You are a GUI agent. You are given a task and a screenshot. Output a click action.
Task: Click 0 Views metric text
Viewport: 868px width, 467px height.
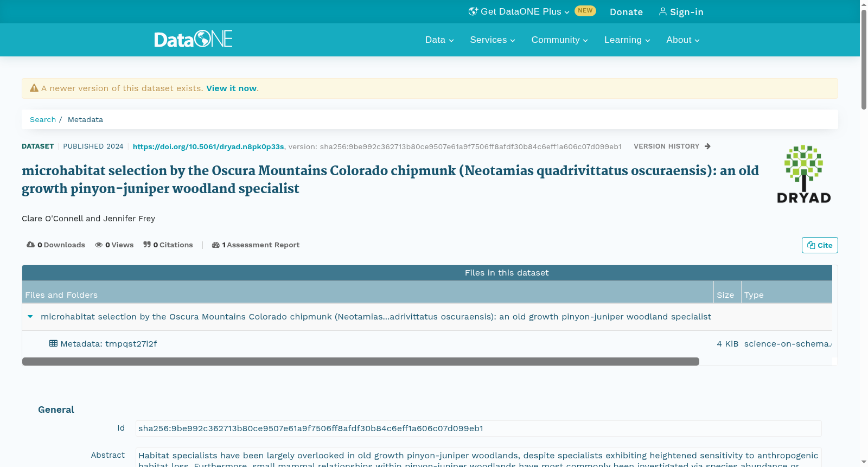coord(119,245)
